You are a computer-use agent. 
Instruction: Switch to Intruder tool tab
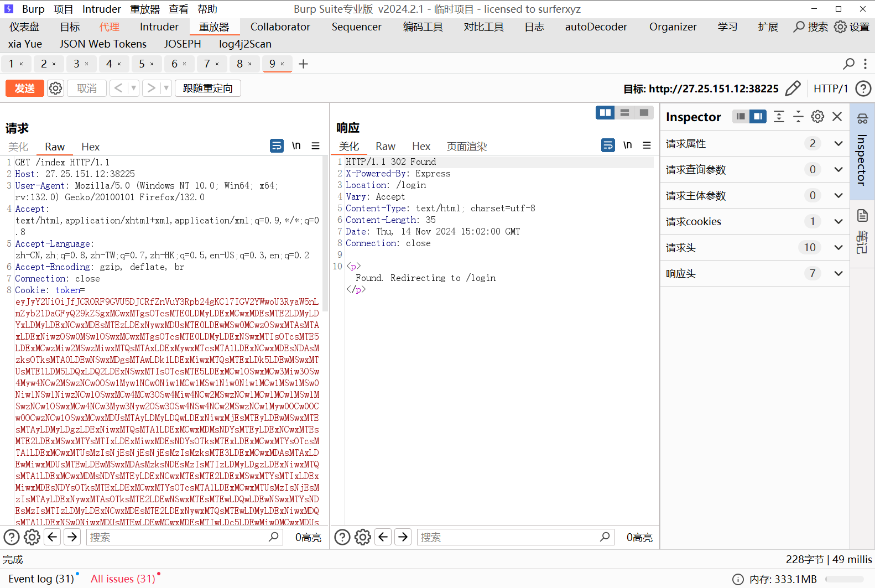[x=159, y=27]
